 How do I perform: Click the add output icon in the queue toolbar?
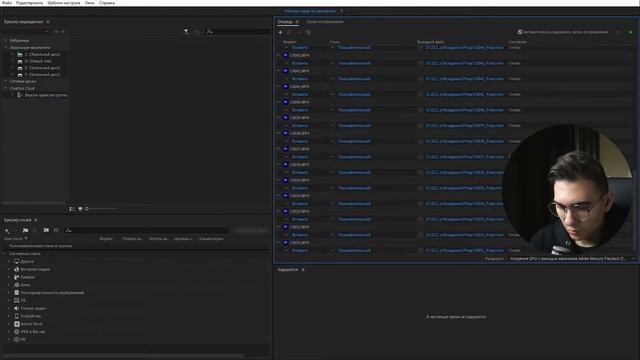tap(290, 32)
